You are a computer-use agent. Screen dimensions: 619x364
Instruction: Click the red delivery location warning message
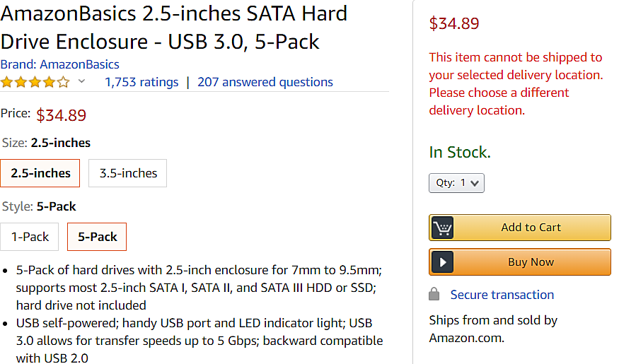[516, 83]
